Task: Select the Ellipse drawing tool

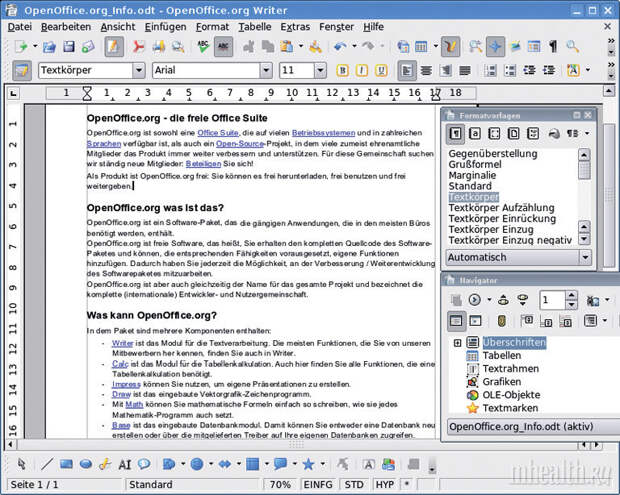Action: (x=85, y=464)
